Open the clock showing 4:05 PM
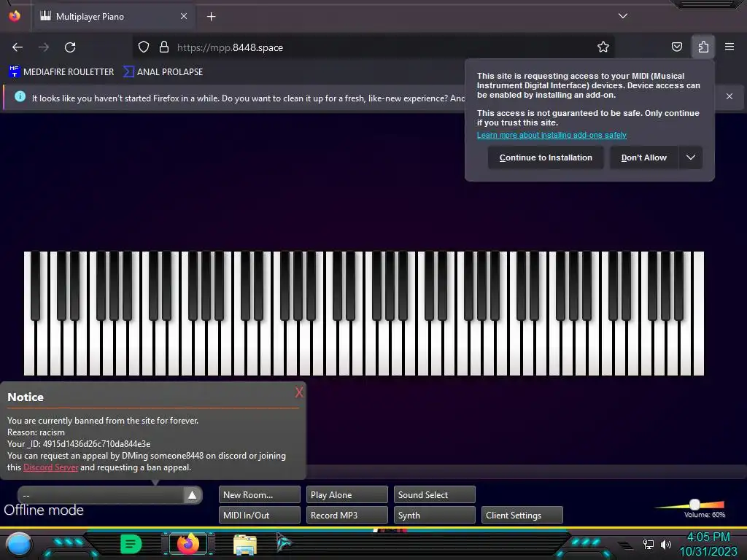Viewport: 747px width, 560px height. [x=708, y=544]
